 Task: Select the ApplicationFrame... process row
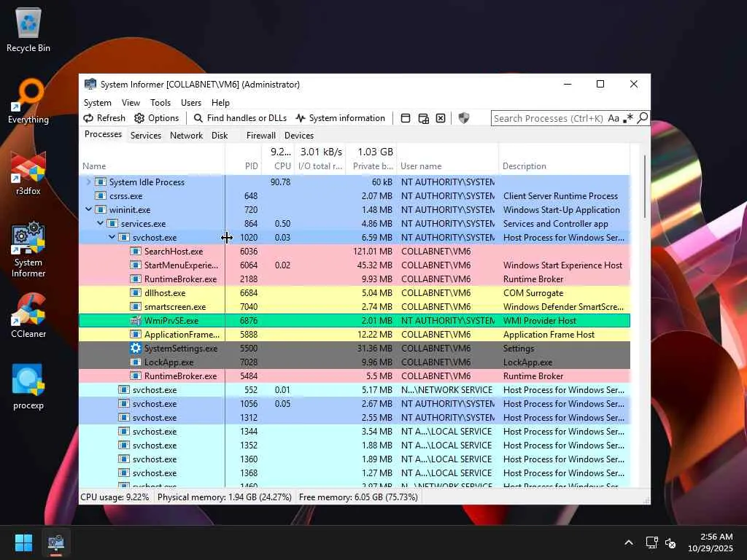[x=355, y=334]
